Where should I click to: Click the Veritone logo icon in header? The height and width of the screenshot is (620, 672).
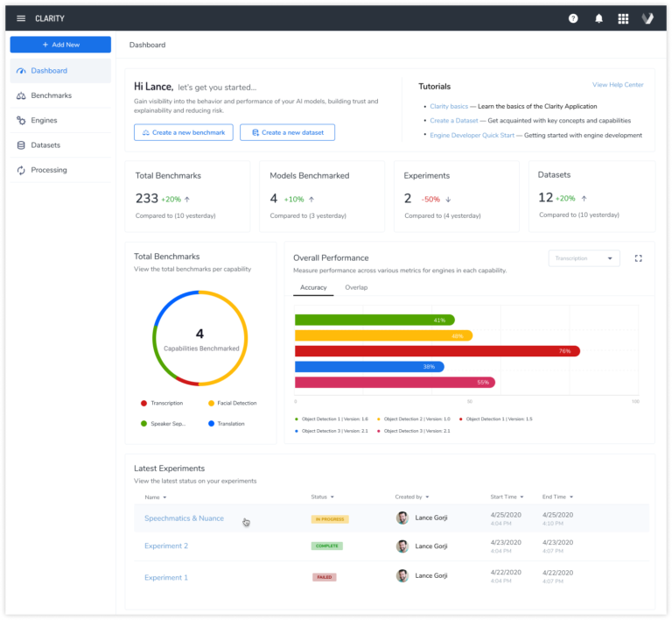coord(647,18)
